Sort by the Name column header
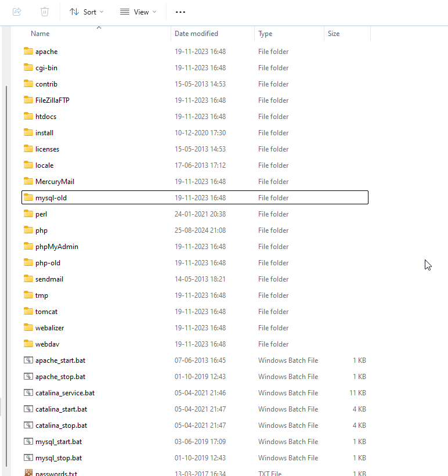Screen dimensions: 448x476 40,34
